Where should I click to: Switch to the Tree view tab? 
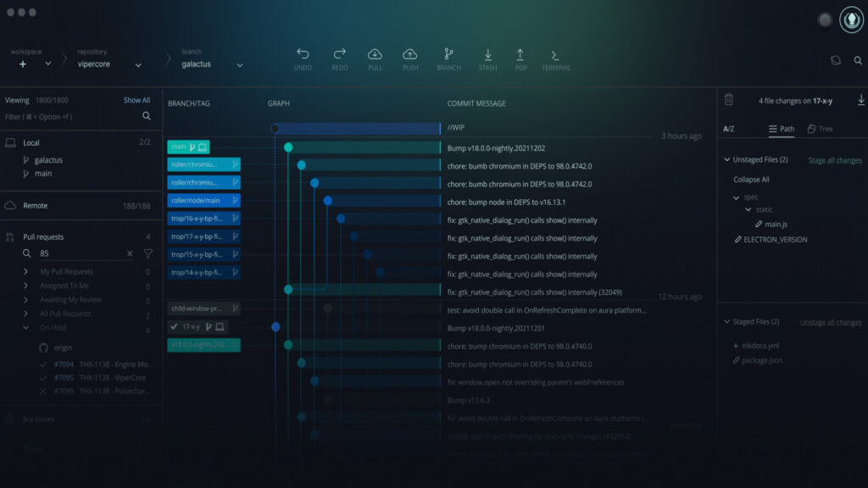point(820,130)
